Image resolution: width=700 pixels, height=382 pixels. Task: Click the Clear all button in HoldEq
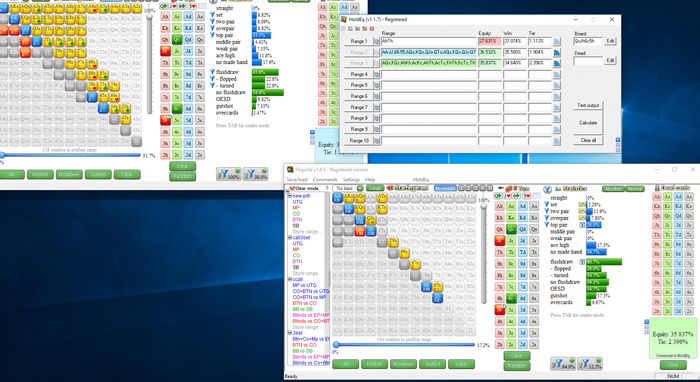588,140
